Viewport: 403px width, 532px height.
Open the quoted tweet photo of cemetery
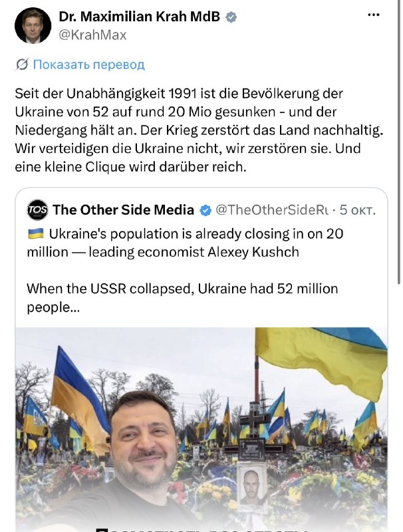[201, 430]
